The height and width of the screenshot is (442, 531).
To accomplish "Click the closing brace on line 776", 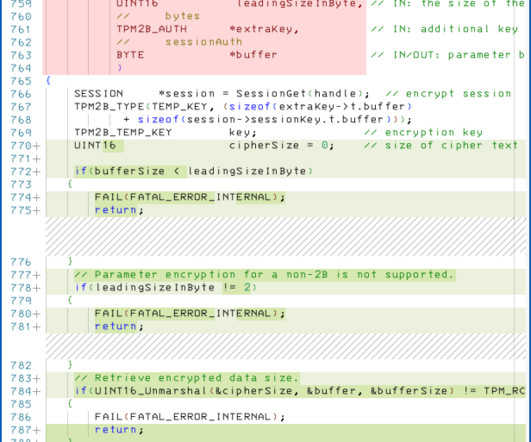I will [70, 261].
